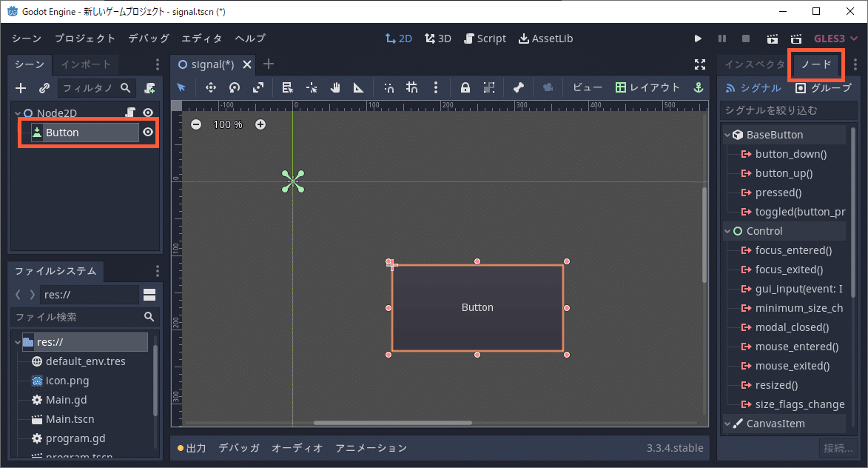Screen dimensions: 868x468
Task: Switch to 3D workspace
Action: (438, 39)
